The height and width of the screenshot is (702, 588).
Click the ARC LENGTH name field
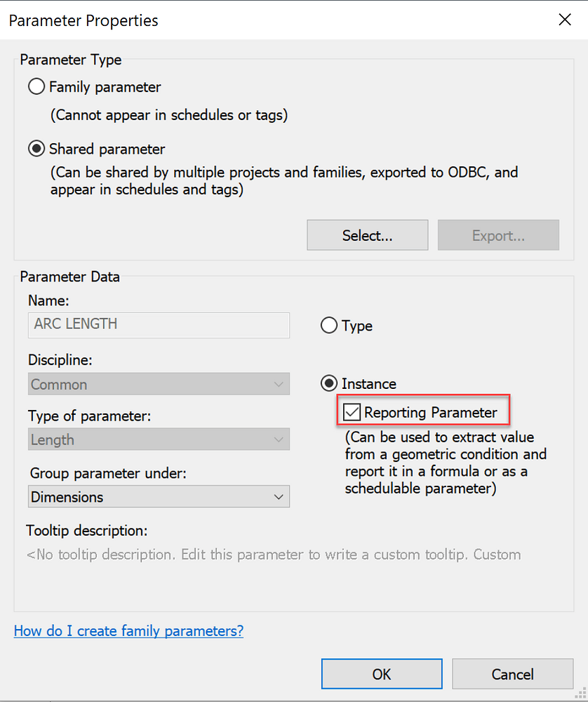(158, 325)
